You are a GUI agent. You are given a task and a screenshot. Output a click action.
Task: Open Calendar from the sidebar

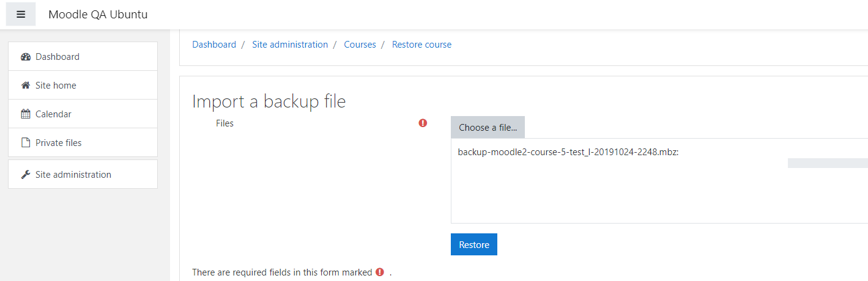click(x=83, y=114)
